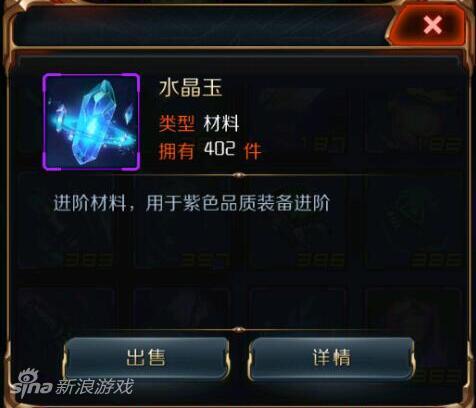This screenshot has height=408, width=476.
Task: Click the 新浪游戏 watermark text
Action: [94, 387]
